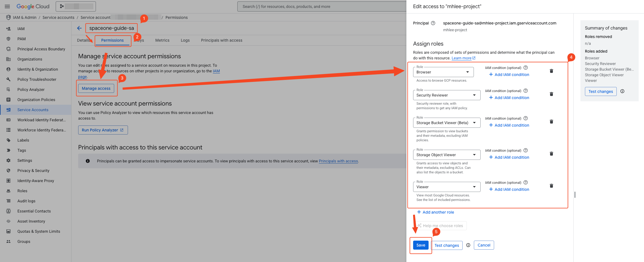Click Test changes next to Save
Viewport: 644px width, 262px height.
[447, 245]
